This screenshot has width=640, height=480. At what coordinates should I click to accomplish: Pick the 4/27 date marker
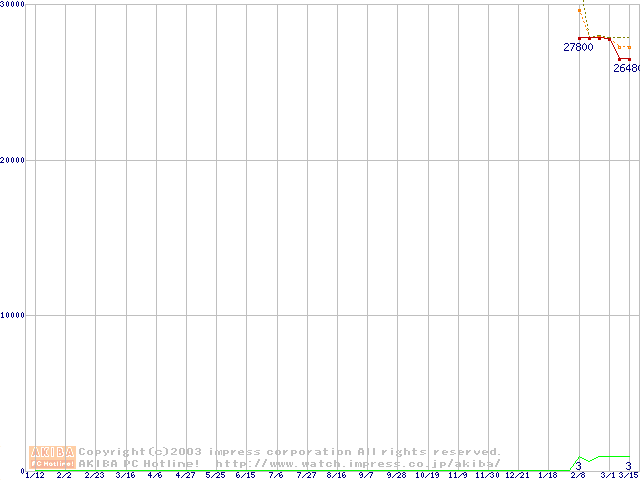click(186, 476)
